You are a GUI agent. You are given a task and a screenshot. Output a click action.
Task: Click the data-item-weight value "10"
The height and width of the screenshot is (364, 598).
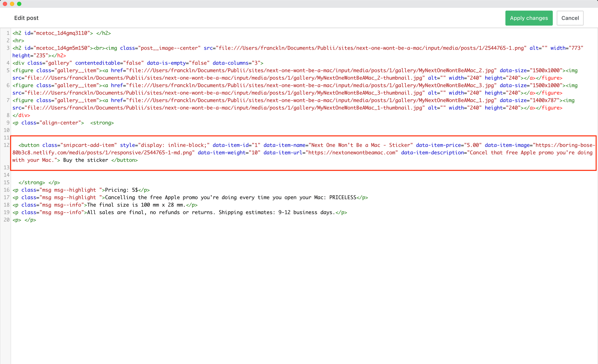click(254, 153)
